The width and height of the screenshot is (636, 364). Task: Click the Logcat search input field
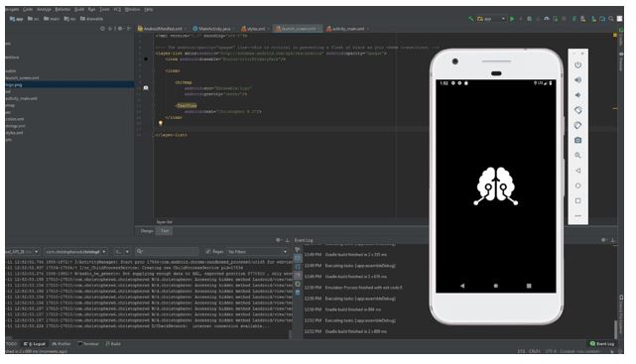(167, 252)
